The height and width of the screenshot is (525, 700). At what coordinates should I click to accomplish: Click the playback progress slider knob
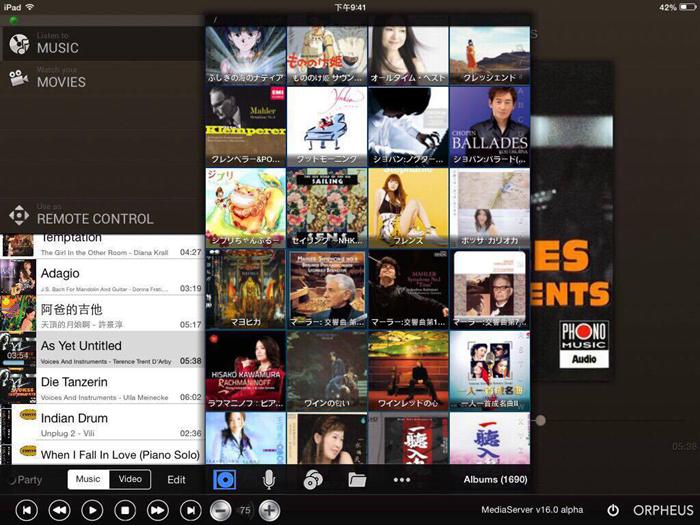pyautogui.click(x=541, y=420)
